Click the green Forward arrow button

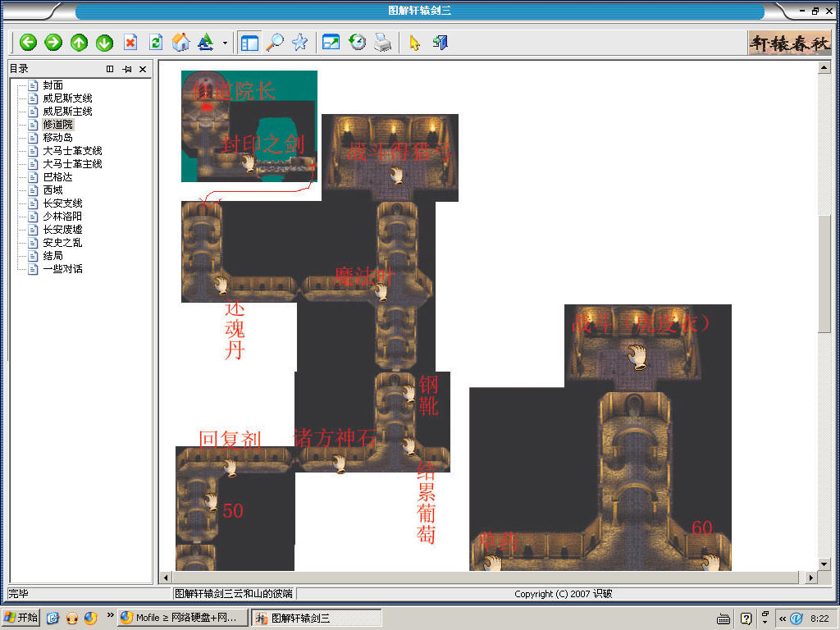point(53,43)
